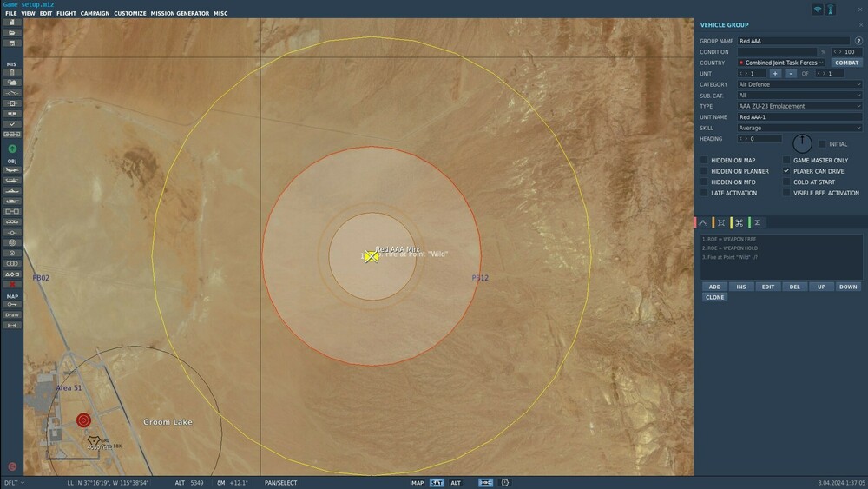Click the antenna tower icon top right
This screenshot has width=868, height=489.
(x=831, y=10)
